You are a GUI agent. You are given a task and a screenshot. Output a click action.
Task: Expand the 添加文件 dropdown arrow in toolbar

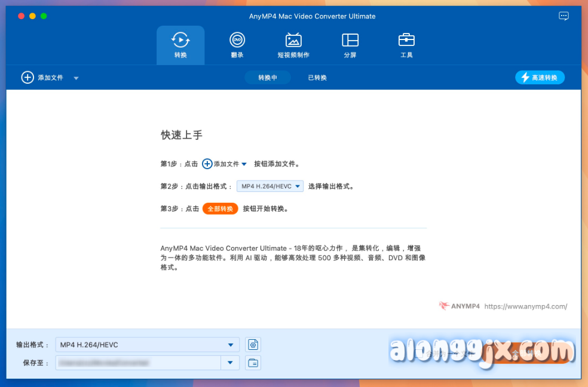tap(76, 78)
